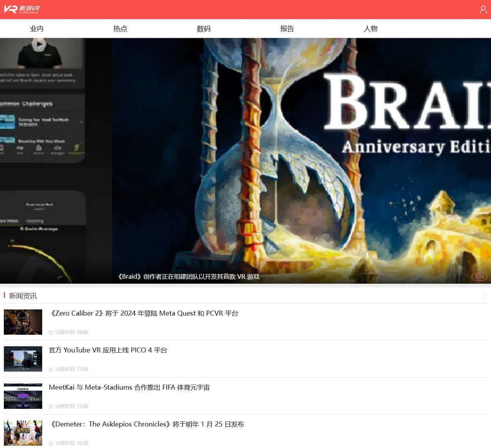The width and height of the screenshot is (491, 448).
Task: Open the 报告 nav tab
Action: (x=287, y=29)
